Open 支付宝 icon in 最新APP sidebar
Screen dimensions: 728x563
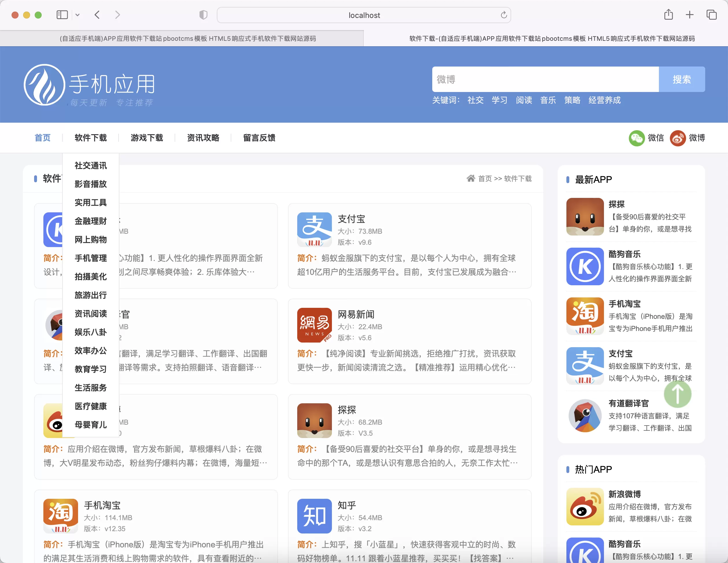pos(585,366)
